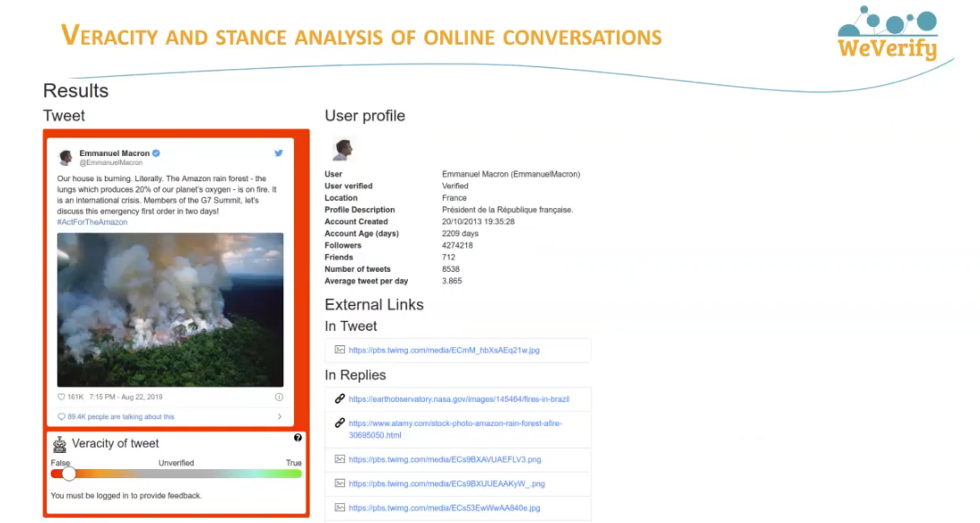Click the Number of tweets value 8538
Viewport: 980px width, 523px height.
pyautogui.click(x=451, y=269)
